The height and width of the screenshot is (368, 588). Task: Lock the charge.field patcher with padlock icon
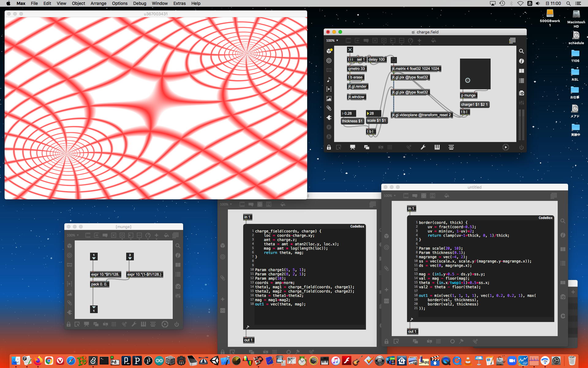click(329, 148)
